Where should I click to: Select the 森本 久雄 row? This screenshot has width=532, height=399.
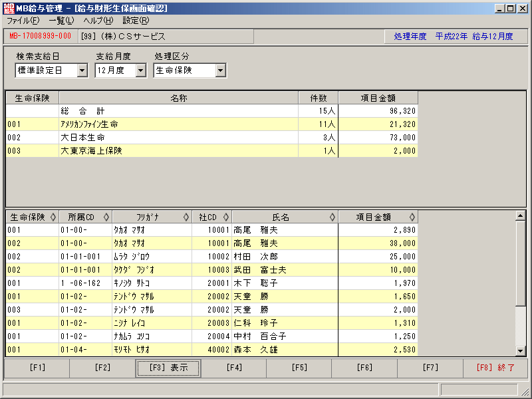212,350
